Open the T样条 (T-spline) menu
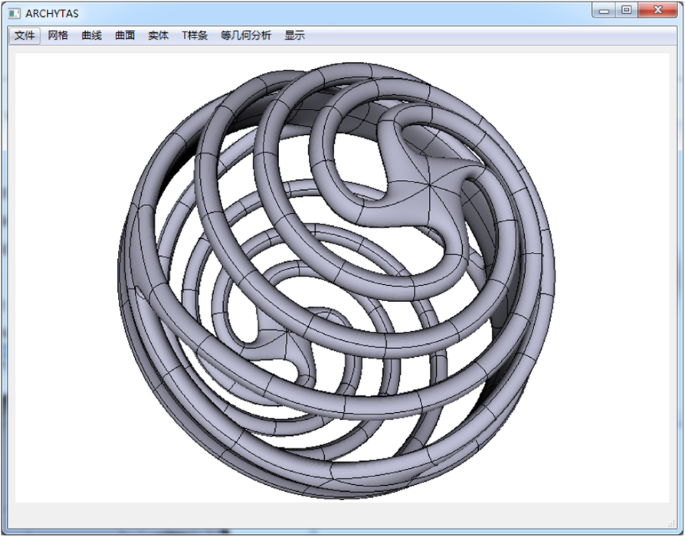The width and height of the screenshot is (685, 537). 194,35
